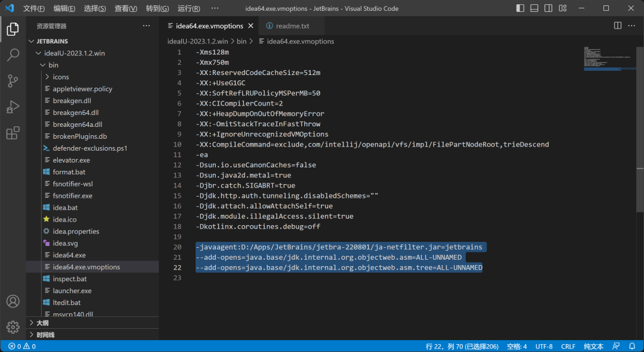
Task: Collapse the ideaIU-2023.1.2.win folder
Action: (92, 53)
